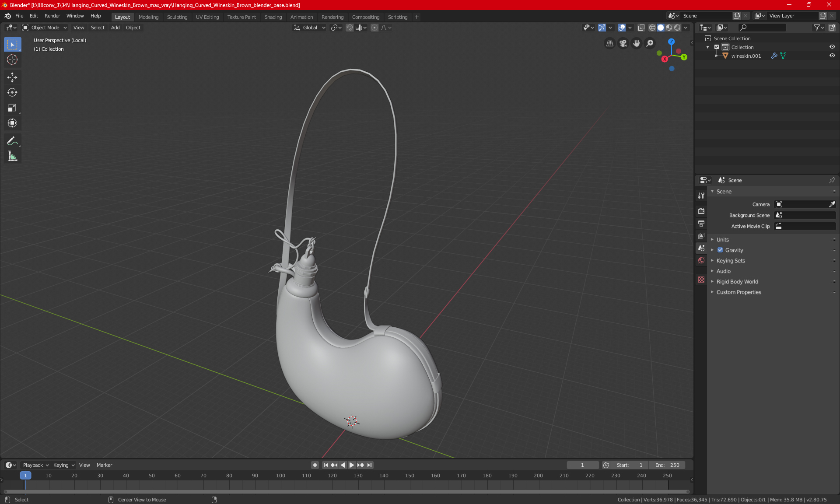
Task: Hide wineskin.001 object in outliner
Action: pyautogui.click(x=832, y=56)
